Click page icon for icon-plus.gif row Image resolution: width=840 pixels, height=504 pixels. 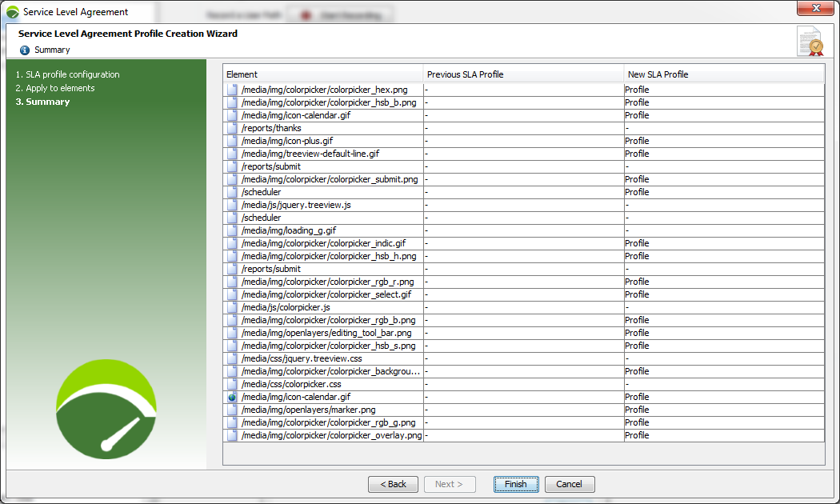tap(232, 141)
